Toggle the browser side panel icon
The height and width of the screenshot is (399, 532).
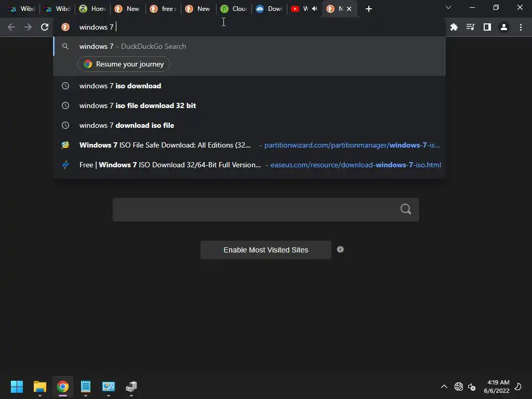click(487, 27)
